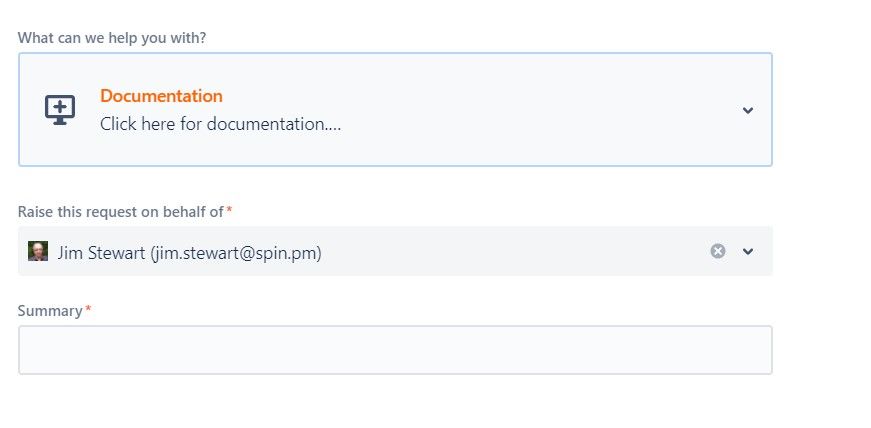
Task: Click the 'Raise this request on behalf of' label
Action: (x=121, y=212)
